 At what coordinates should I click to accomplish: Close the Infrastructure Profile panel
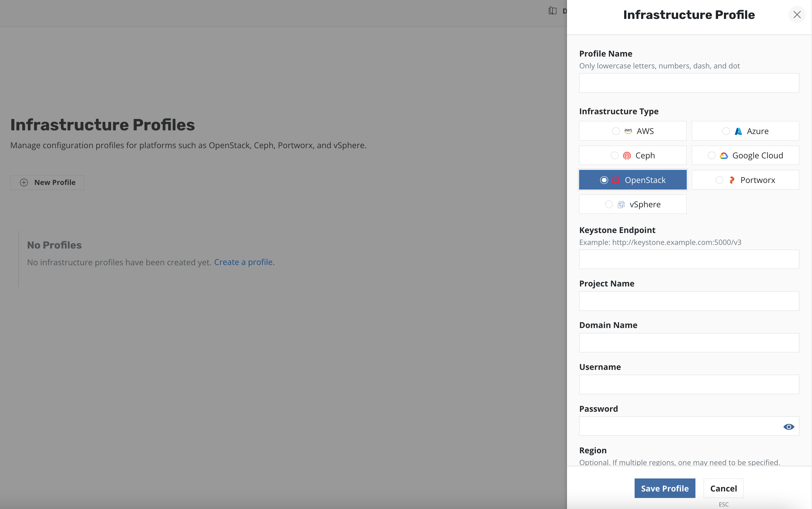[x=796, y=14]
